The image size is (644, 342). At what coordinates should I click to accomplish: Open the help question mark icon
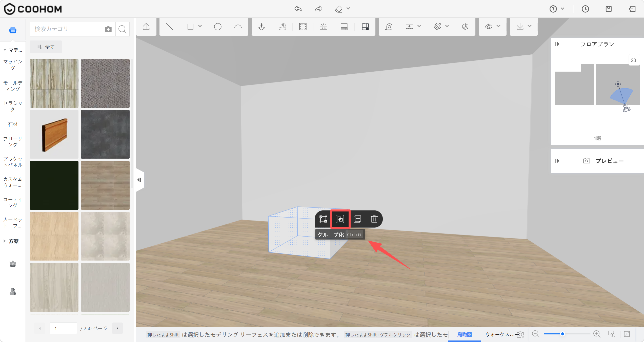pos(553,9)
